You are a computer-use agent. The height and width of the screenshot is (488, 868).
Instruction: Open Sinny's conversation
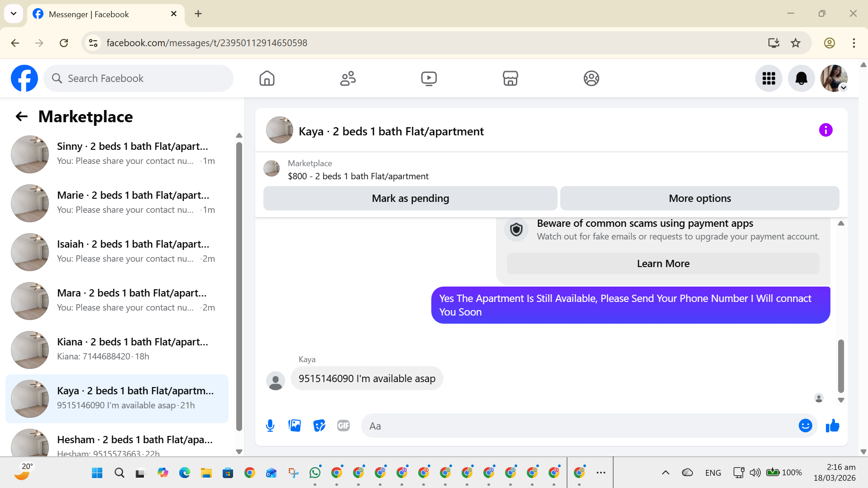(x=117, y=154)
